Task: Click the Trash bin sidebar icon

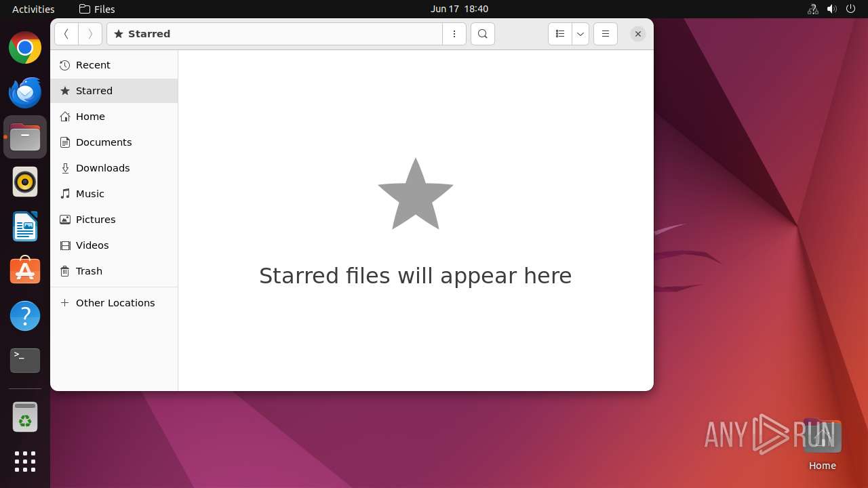Action: pos(65,271)
